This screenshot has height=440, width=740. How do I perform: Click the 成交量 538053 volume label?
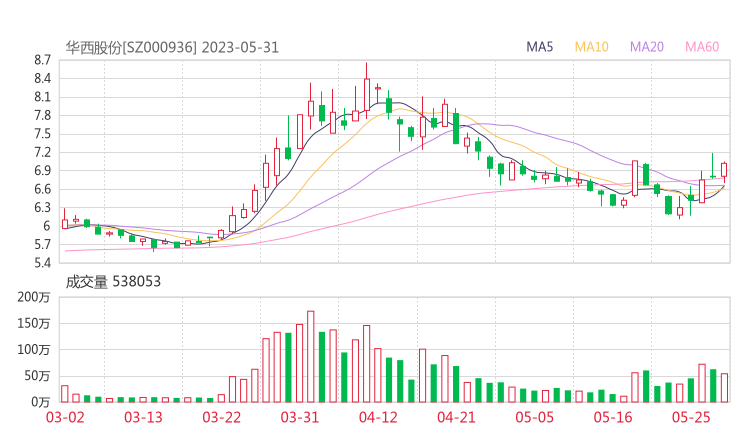click(x=113, y=282)
